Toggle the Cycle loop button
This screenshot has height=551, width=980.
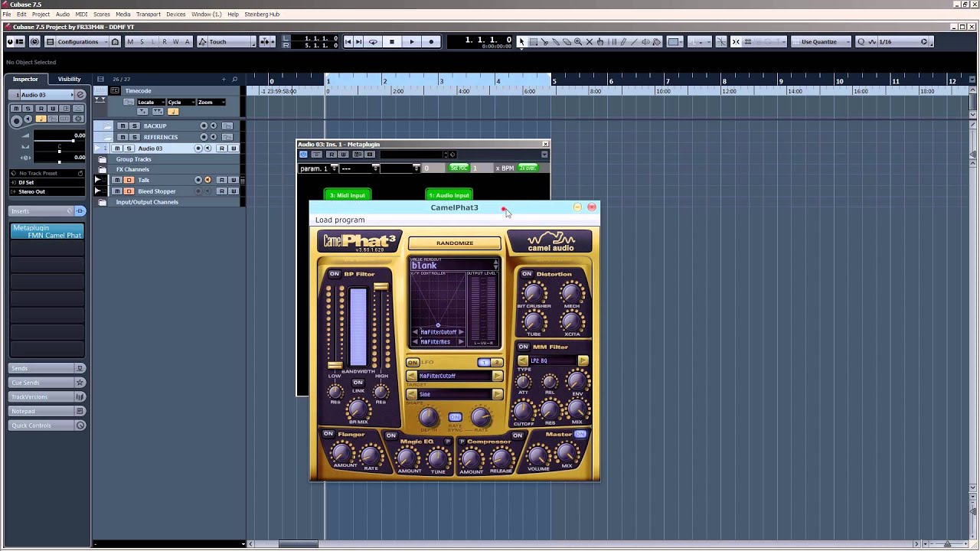373,42
